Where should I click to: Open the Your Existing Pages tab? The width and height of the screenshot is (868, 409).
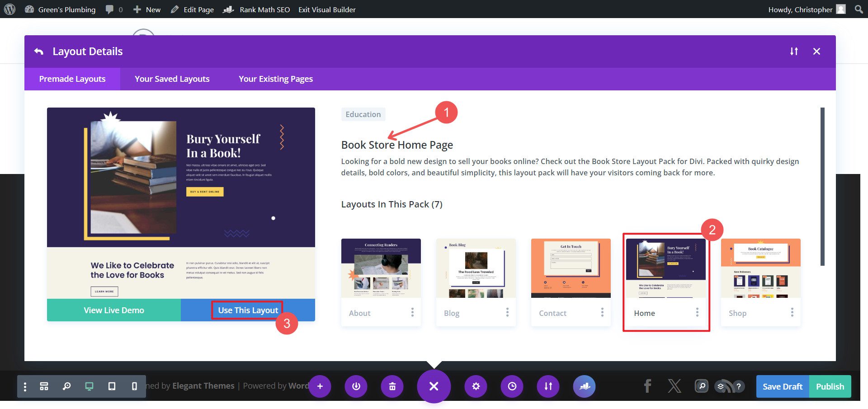[275, 79]
